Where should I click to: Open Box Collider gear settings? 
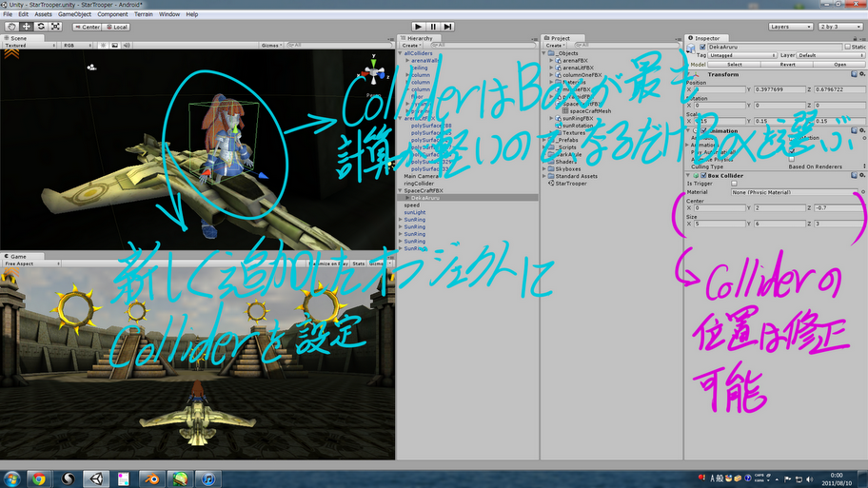862,175
